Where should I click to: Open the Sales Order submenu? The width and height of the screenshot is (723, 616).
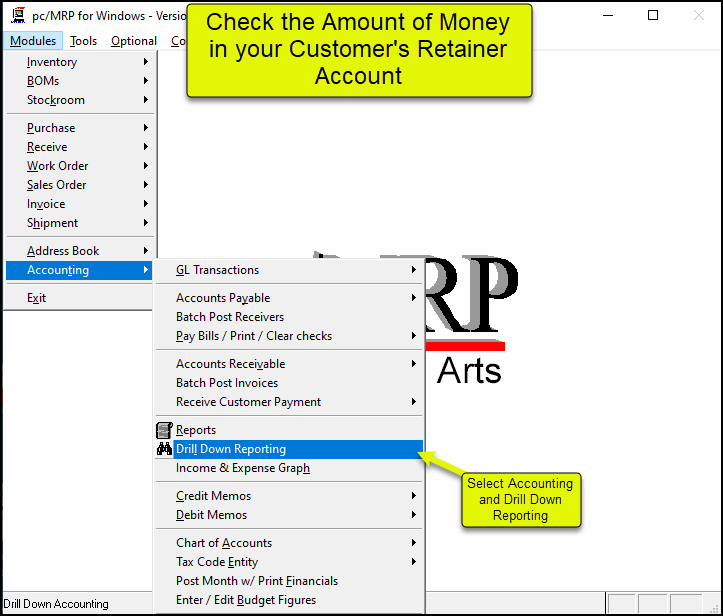pos(79,184)
